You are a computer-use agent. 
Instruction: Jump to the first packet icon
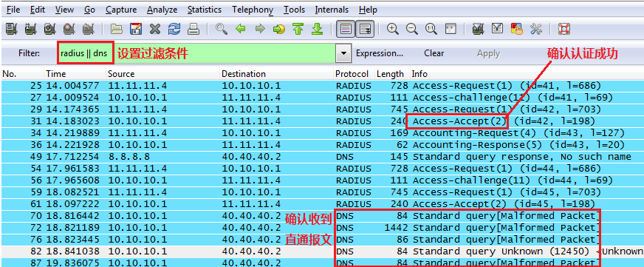(x=298, y=29)
